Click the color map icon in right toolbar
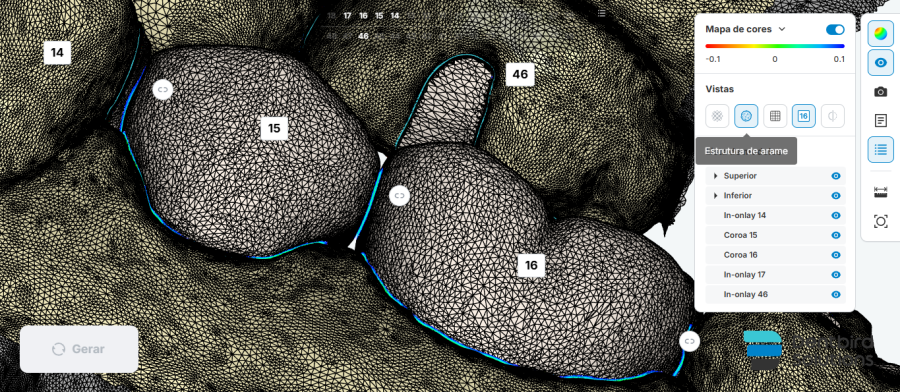900x392 pixels. coord(880,34)
